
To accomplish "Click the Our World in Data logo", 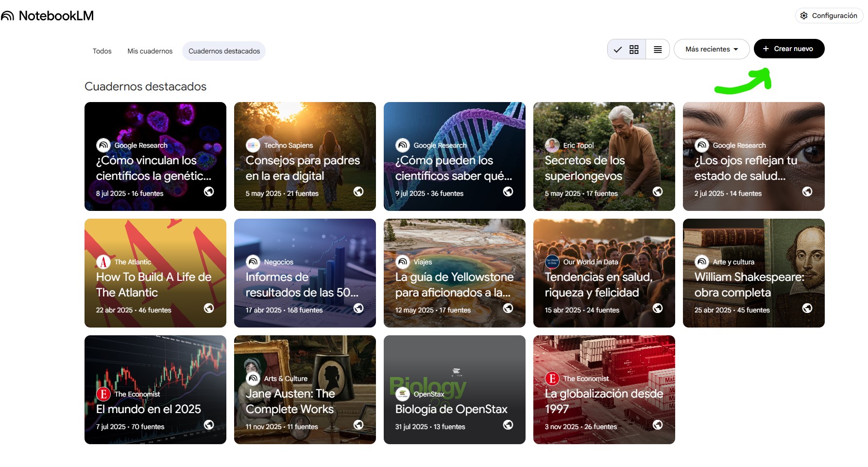I will pos(552,262).
